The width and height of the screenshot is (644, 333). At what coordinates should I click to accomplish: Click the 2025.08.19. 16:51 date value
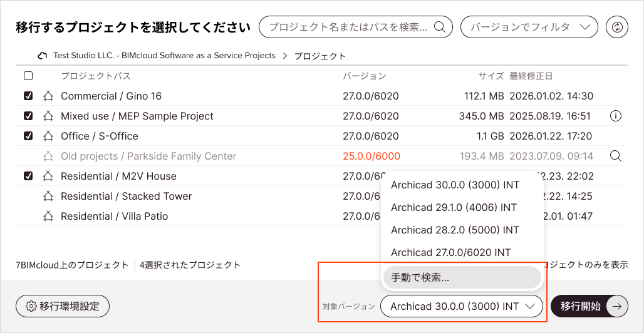[551, 116]
